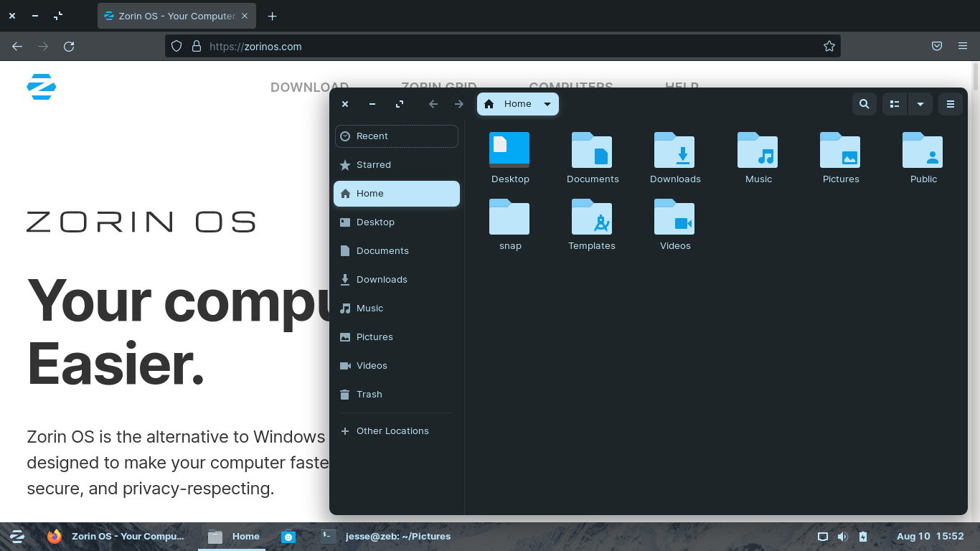980x551 pixels.
Task: Open the Firefox application menu
Action: pos(963,46)
